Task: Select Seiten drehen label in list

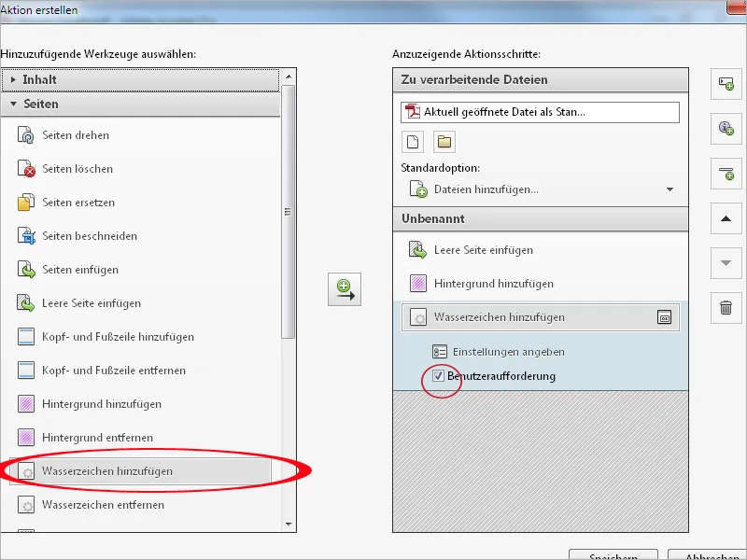Action: 76,135
